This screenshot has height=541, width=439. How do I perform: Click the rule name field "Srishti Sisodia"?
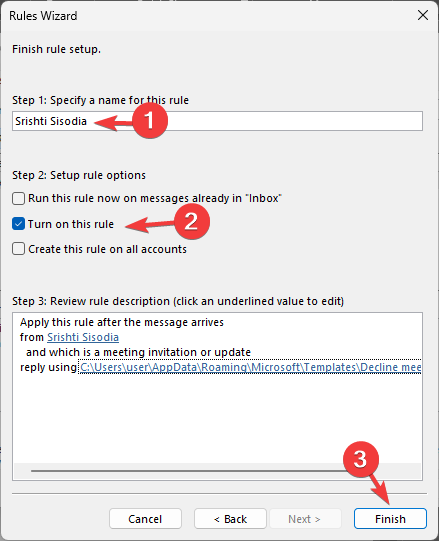coord(217,121)
